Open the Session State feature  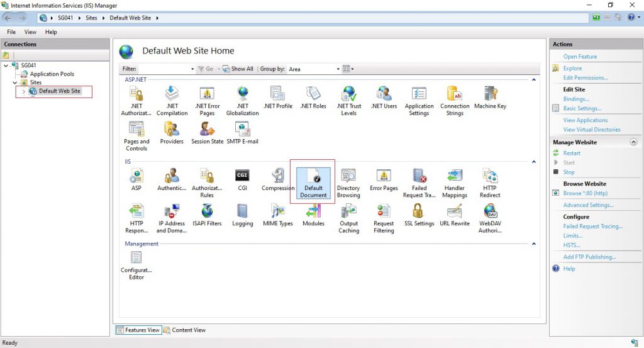click(x=207, y=133)
